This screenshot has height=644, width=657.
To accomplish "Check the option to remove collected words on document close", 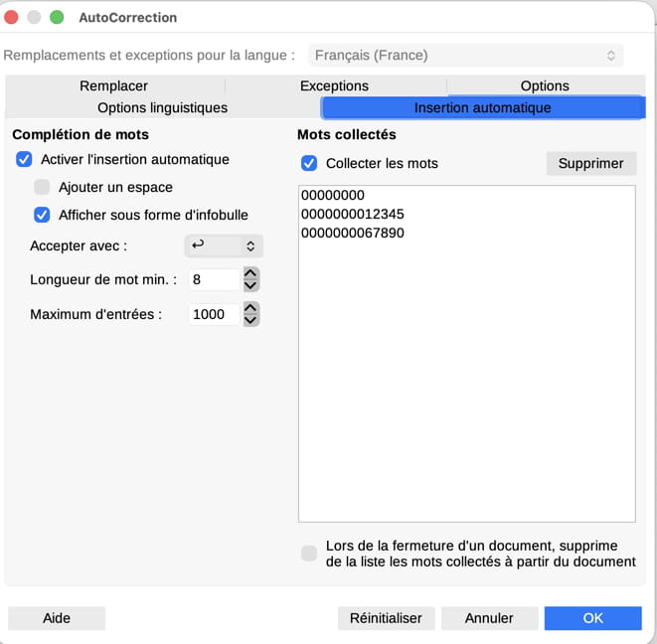I will click(x=309, y=554).
